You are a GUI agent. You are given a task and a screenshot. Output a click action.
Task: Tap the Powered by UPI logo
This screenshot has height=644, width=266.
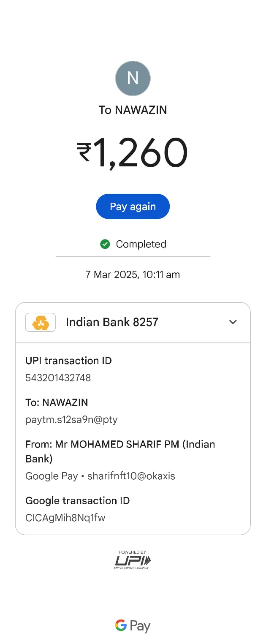tap(133, 560)
